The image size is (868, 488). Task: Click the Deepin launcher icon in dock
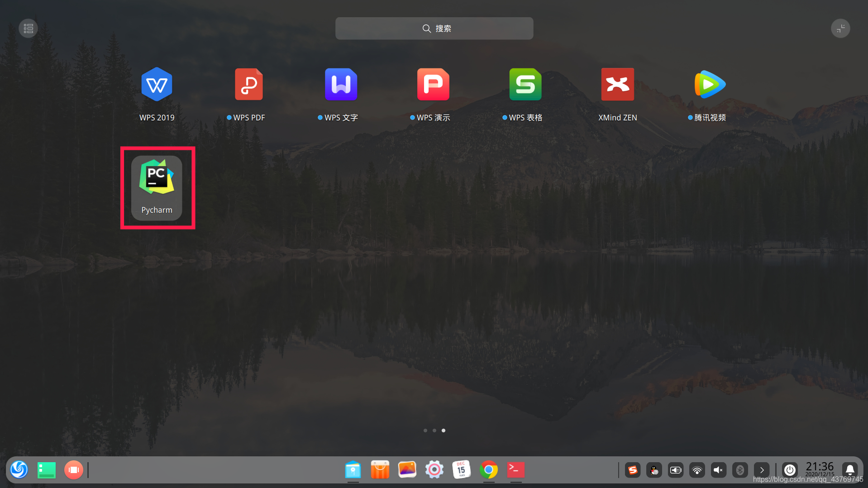tap(19, 470)
